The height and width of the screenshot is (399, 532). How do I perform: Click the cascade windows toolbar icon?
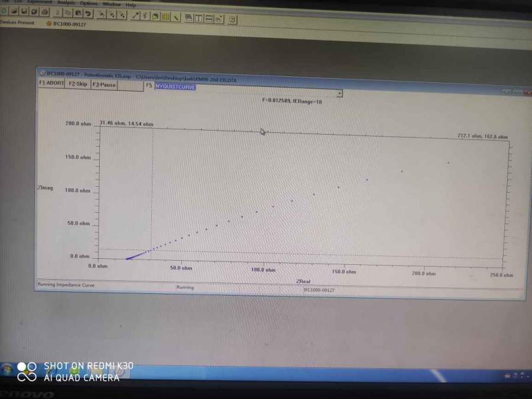pyautogui.click(x=189, y=18)
